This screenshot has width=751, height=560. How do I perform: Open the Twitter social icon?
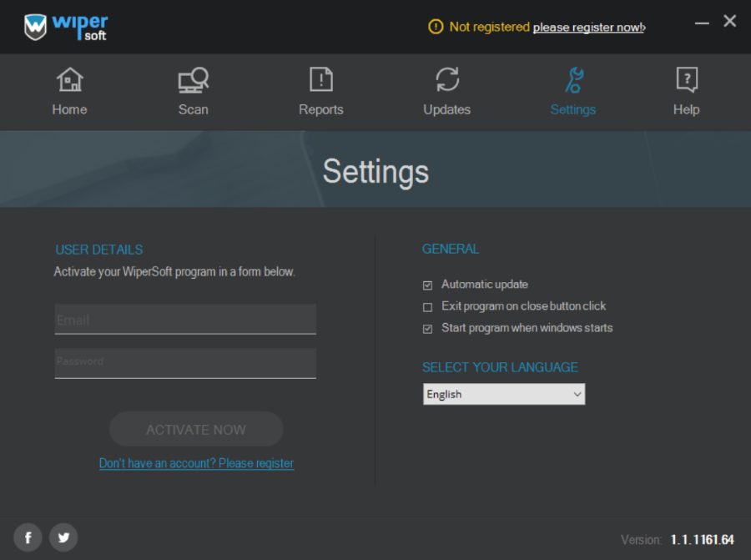click(63, 538)
